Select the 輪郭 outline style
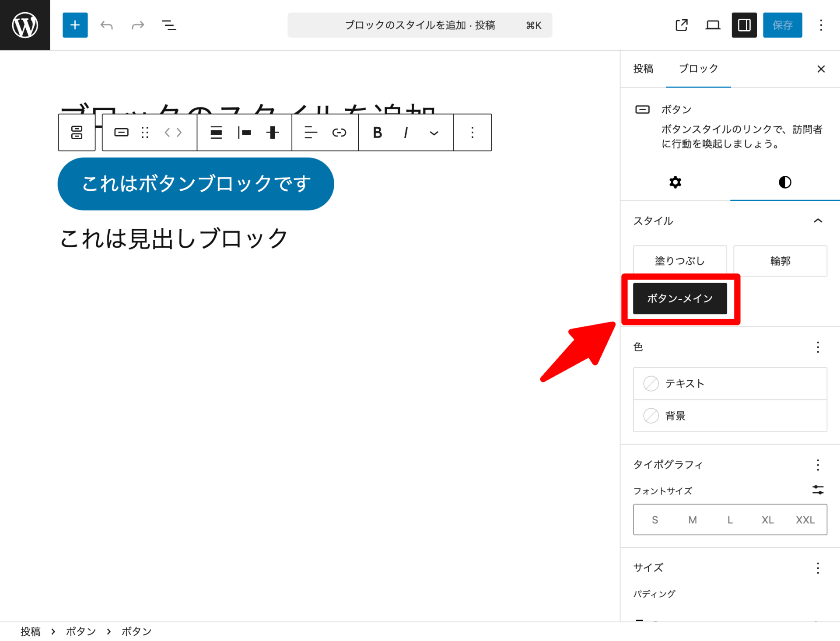This screenshot has height=641, width=840. 780,261
